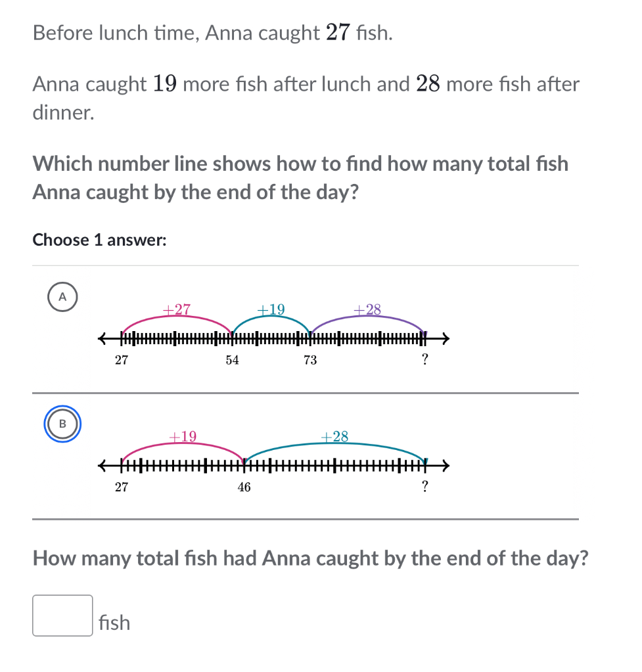Click the right arrow of number line A

tap(445, 339)
